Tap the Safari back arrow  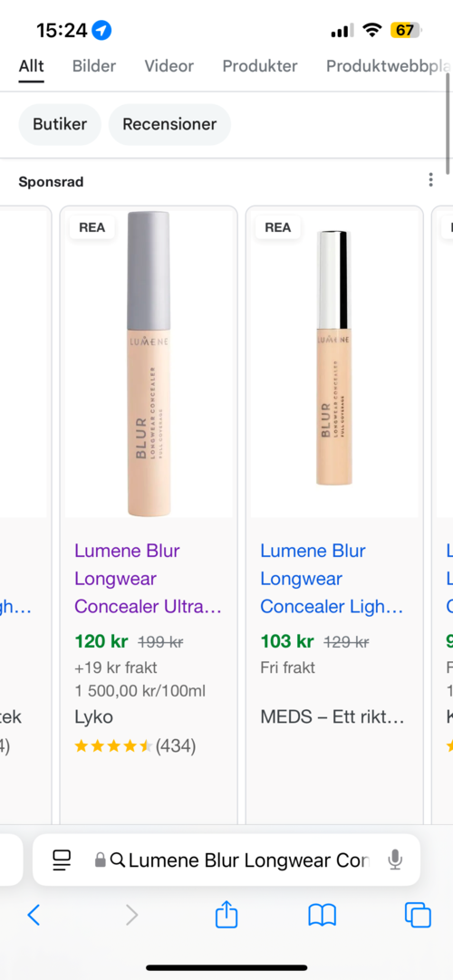coord(34,915)
